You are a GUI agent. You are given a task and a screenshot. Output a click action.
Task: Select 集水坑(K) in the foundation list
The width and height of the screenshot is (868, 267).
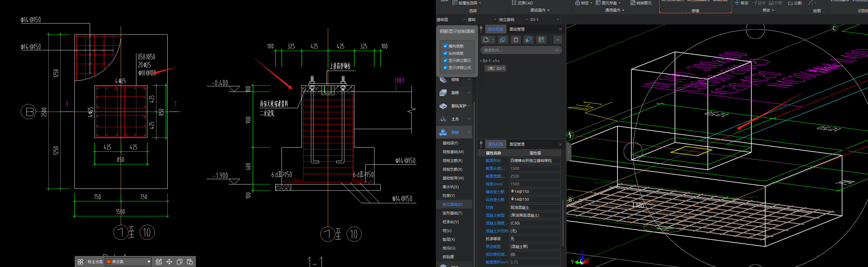coord(450,187)
